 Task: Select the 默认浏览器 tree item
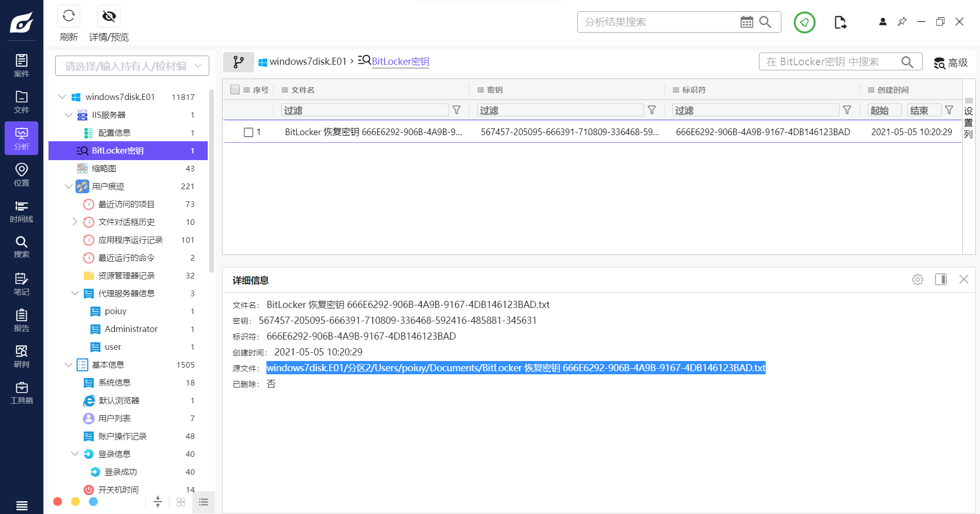pyautogui.click(x=128, y=400)
